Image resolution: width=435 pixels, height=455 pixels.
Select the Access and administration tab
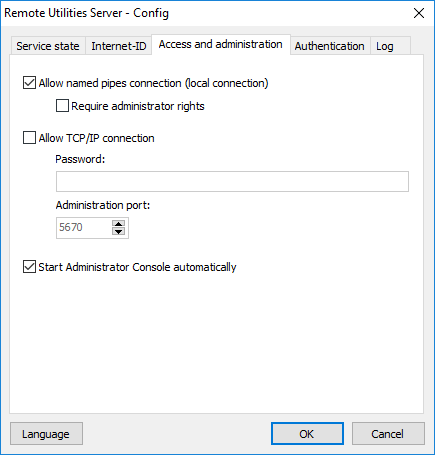pos(221,44)
